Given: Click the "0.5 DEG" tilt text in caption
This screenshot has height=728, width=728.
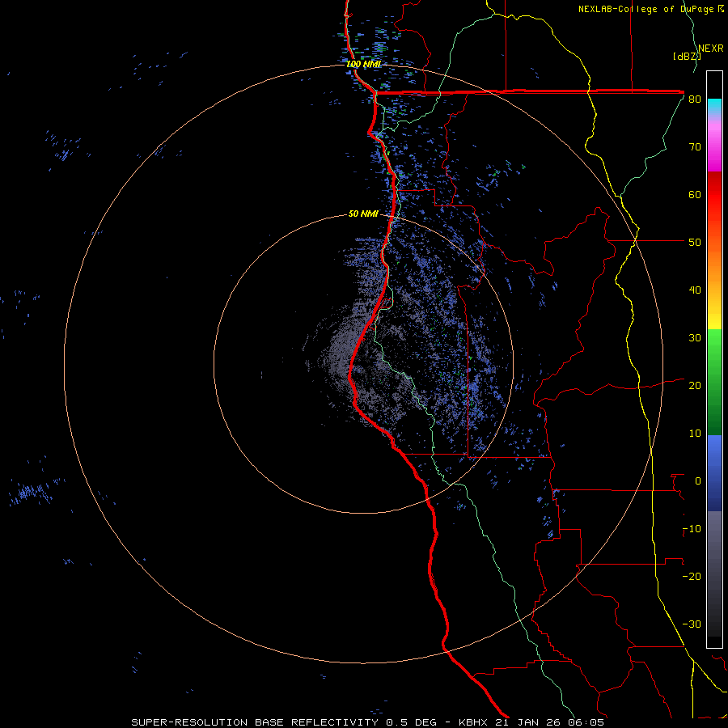Looking at the screenshot, I should point(412,722).
